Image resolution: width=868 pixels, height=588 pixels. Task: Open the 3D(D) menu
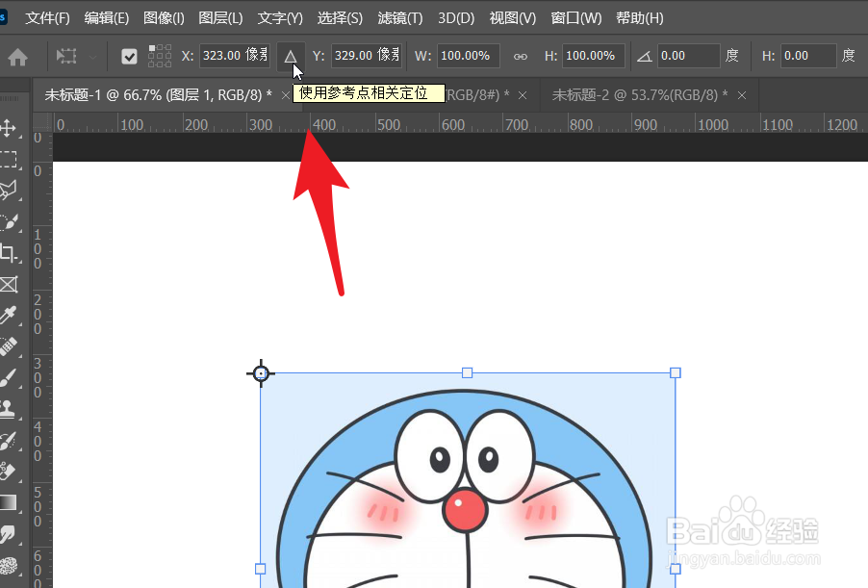tap(456, 18)
